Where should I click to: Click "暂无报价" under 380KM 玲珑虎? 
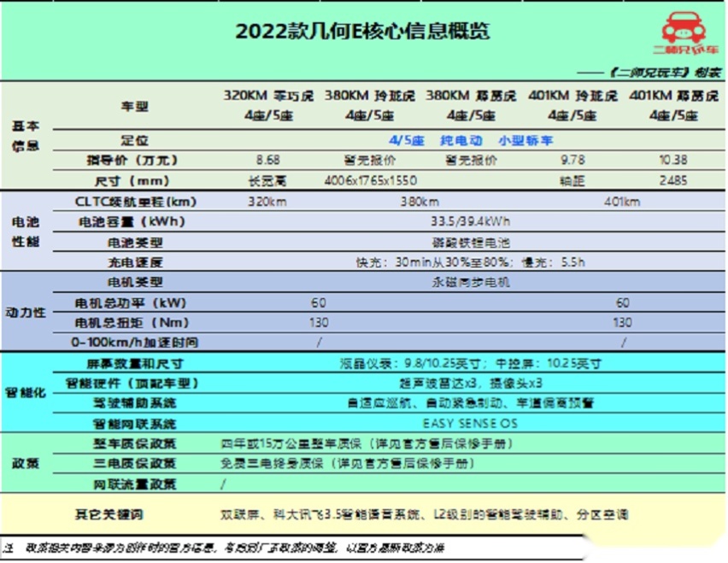370,160
